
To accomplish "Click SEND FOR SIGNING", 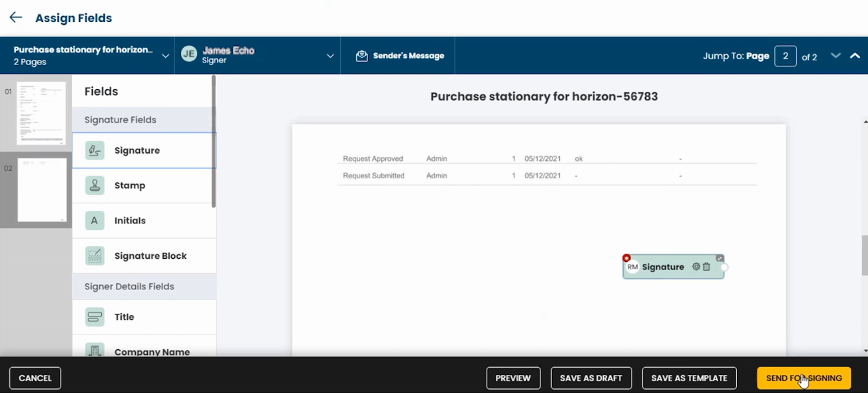I will point(803,378).
